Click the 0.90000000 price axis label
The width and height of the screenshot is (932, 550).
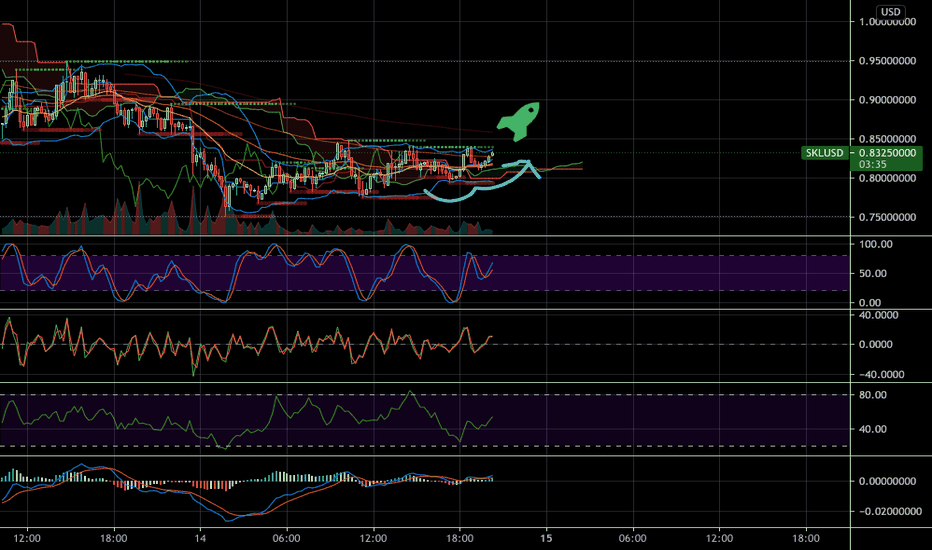click(887, 100)
